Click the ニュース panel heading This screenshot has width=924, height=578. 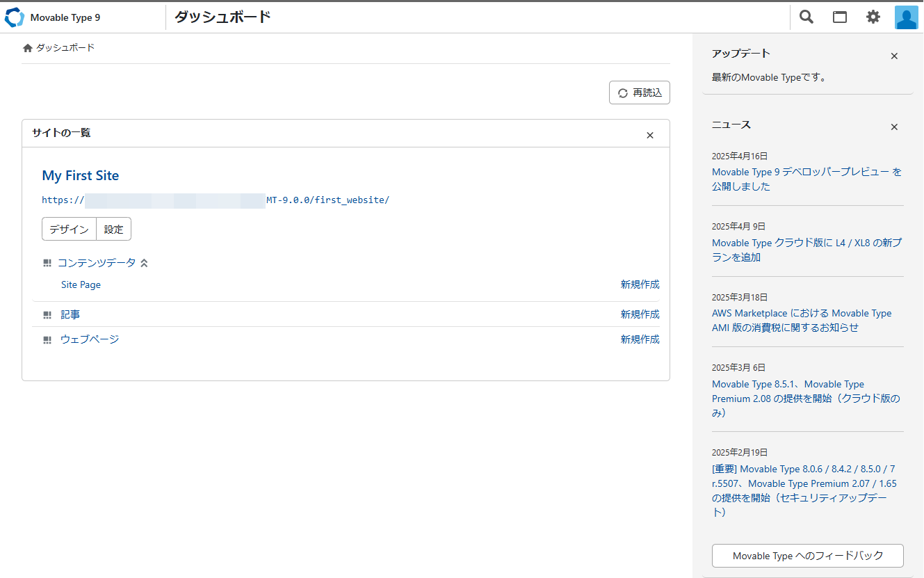click(x=731, y=125)
